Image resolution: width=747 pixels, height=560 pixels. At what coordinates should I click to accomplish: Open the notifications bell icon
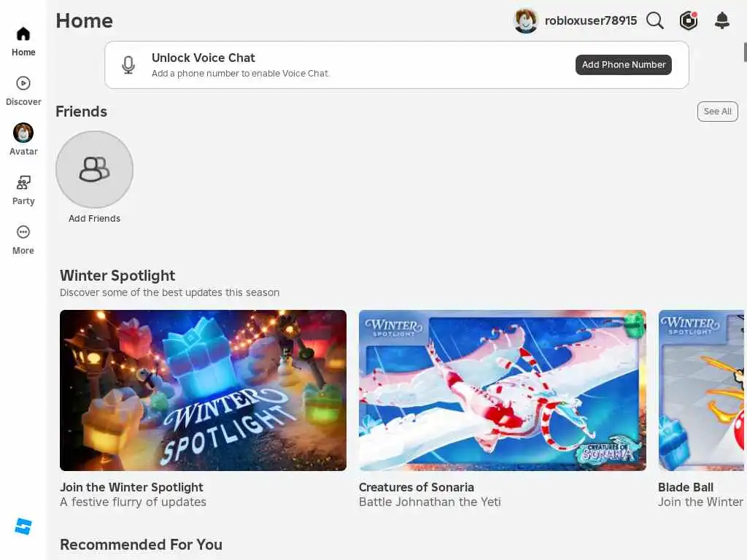click(x=722, y=20)
